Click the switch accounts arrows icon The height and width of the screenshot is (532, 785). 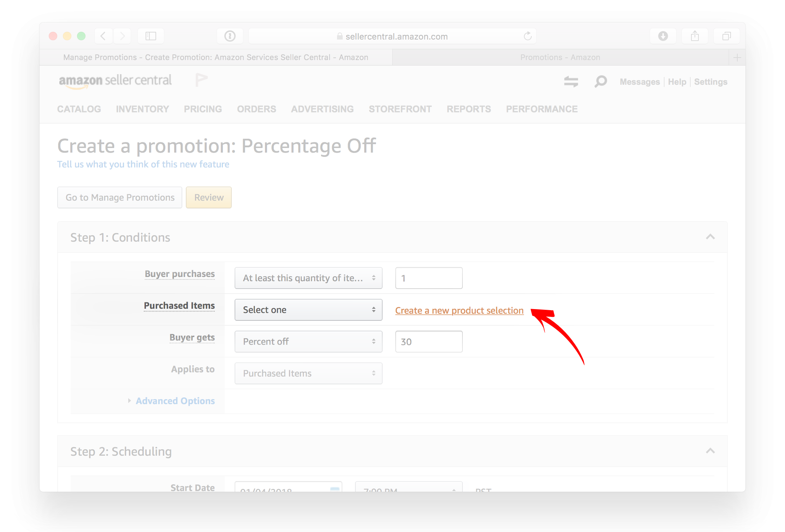(571, 82)
